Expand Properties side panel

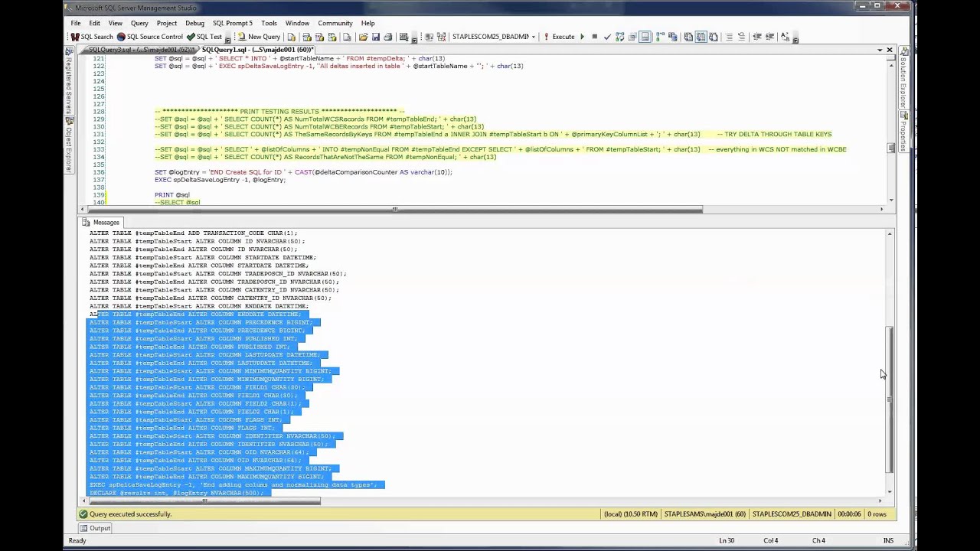(x=903, y=132)
